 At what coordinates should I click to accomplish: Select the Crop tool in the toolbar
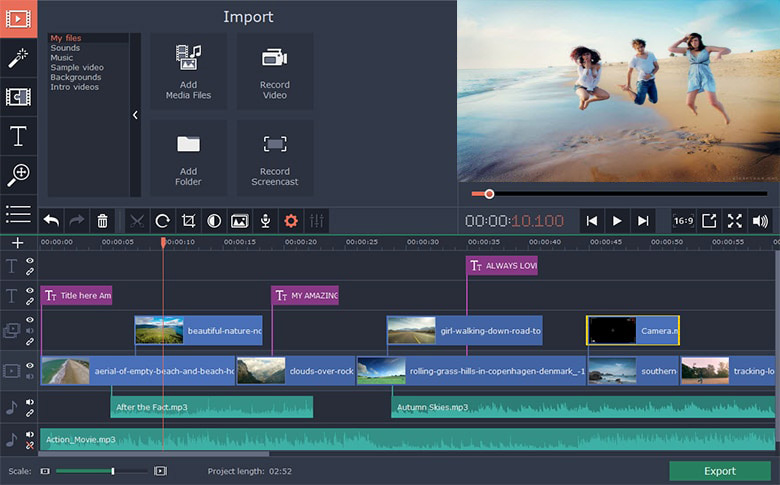(x=188, y=221)
